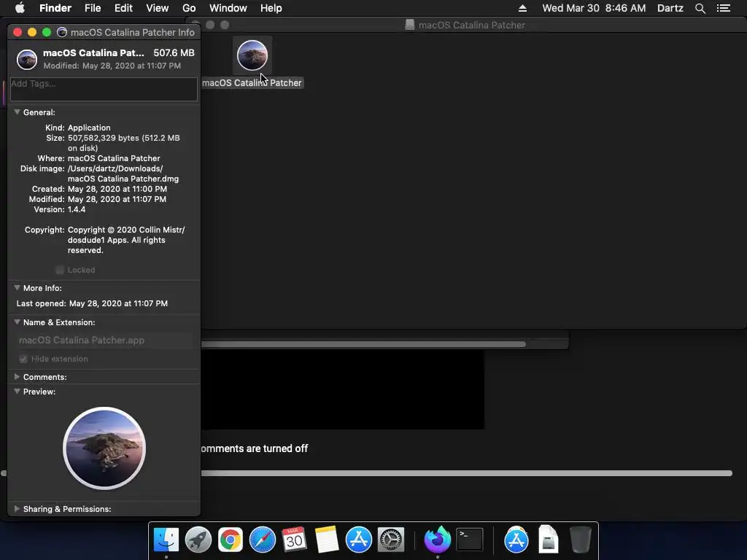Click the 507.6 MB size in header
747x560 pixels.
(x=174, y=52)
